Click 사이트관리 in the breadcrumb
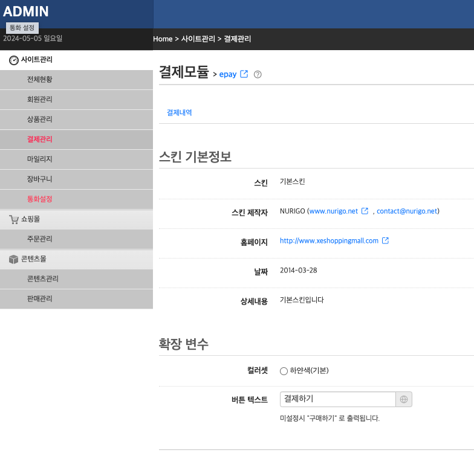Screen dimensions: 474x476 198,39
